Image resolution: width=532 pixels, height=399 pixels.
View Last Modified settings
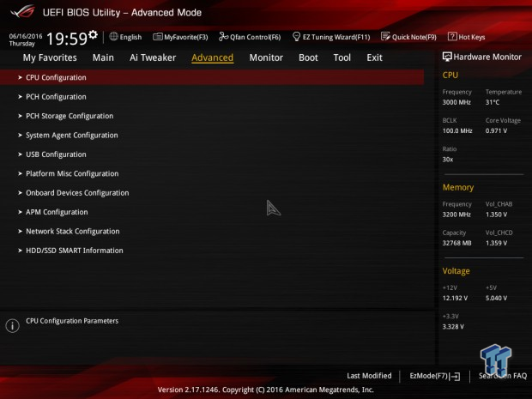pyautogui.click(x=369, y=376)
